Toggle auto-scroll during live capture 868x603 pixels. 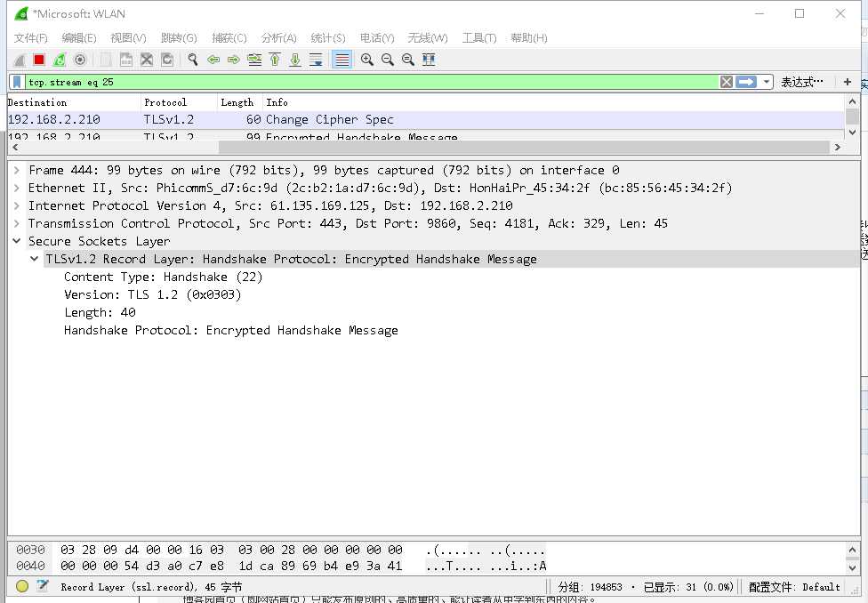316,60
